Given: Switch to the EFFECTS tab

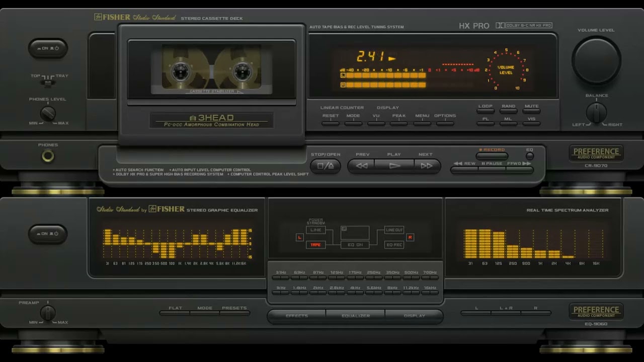Looking at the screenshot, I should (x=296, y=316).
